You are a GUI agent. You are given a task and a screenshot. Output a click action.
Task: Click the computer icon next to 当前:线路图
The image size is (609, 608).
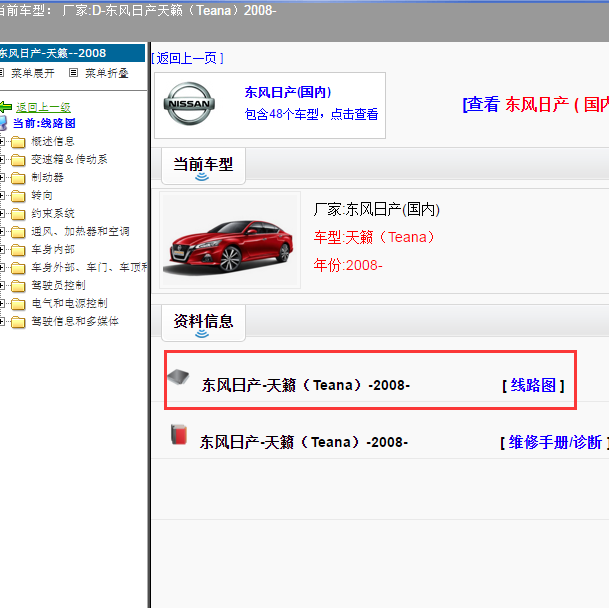pyautogui.click(x=3, y=123)
